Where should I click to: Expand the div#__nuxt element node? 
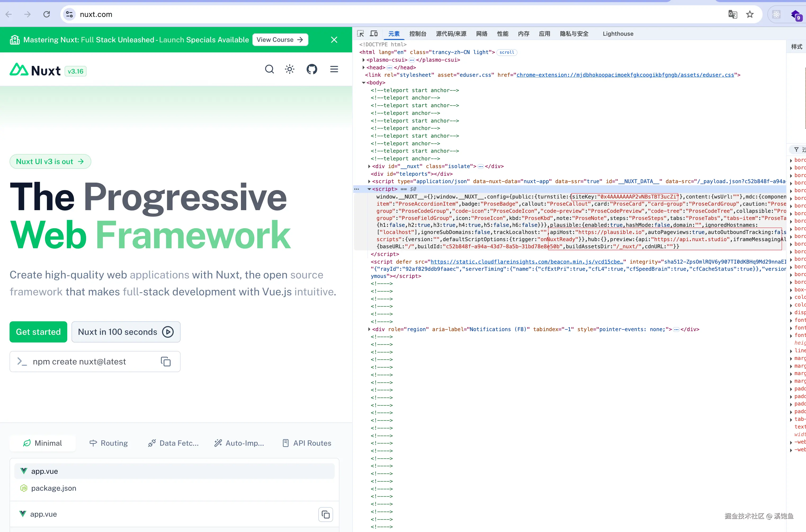369,166
